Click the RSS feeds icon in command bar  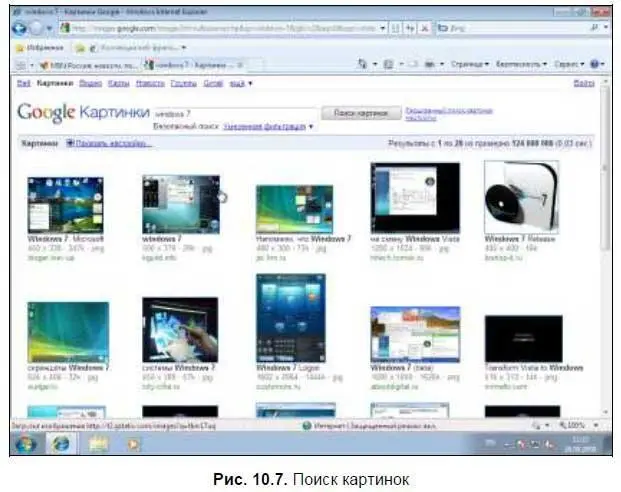pos(389,64)
